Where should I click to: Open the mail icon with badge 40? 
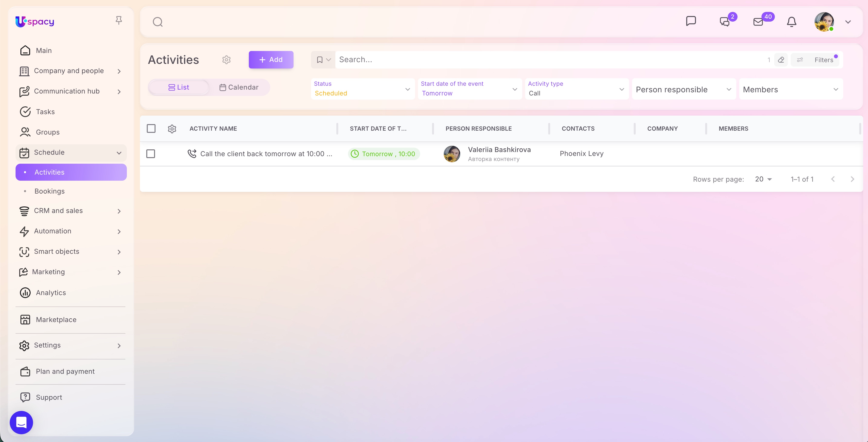pos(758,22)
